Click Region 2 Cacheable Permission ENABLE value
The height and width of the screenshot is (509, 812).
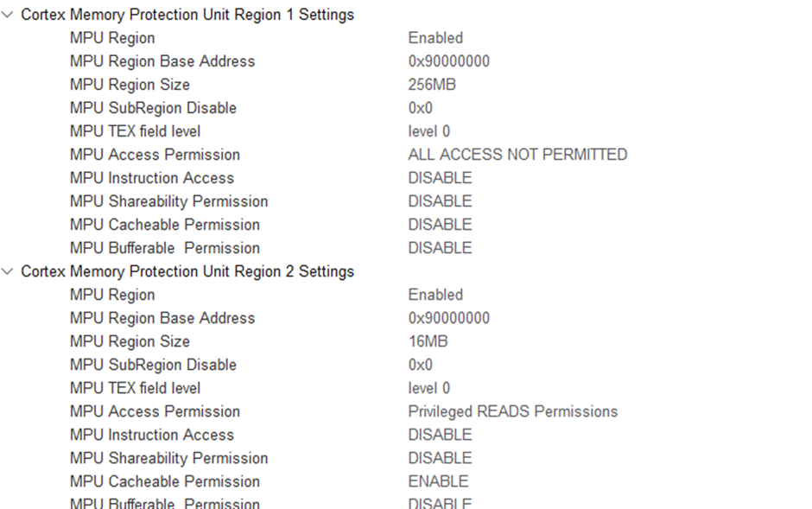point(438,481)
